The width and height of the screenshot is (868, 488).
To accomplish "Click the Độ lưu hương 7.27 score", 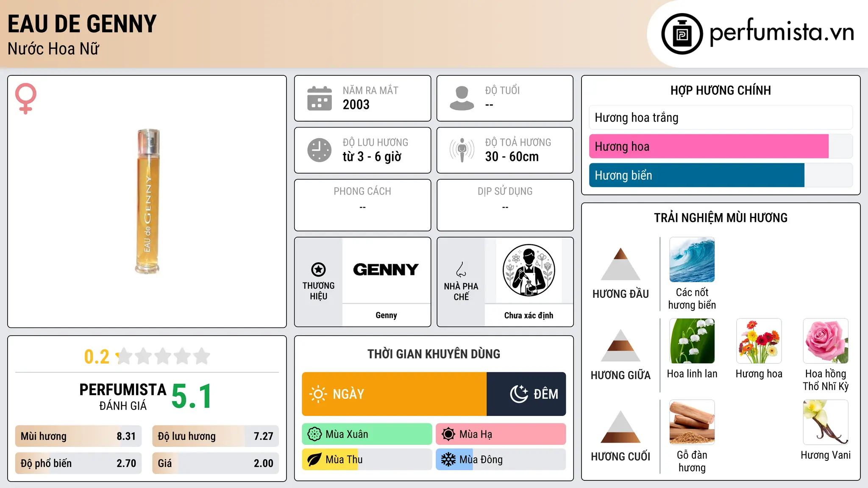I will coord(215,436).
